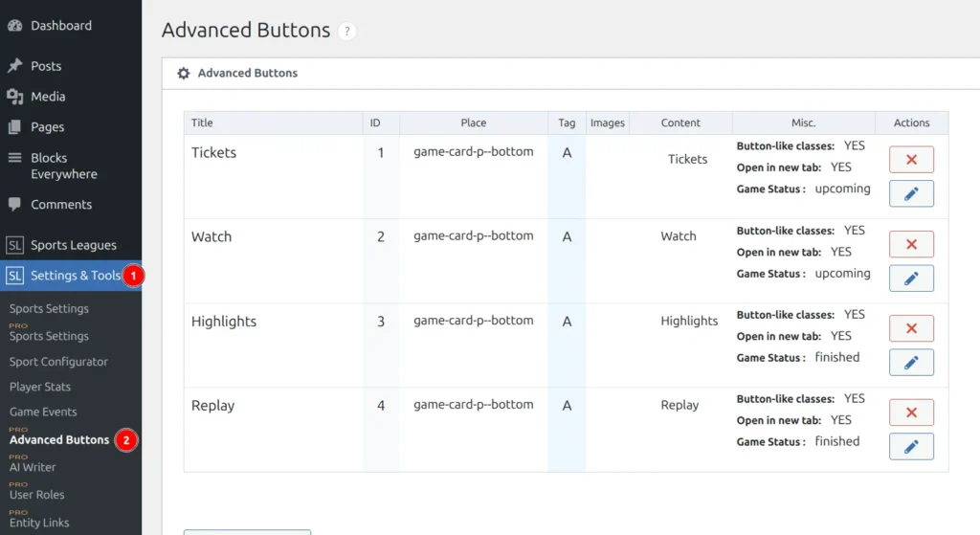Image resolution: width=980 pixels, height=535 pixels.
Task: Edit the Highlights button row
Action: pos(911,363)
